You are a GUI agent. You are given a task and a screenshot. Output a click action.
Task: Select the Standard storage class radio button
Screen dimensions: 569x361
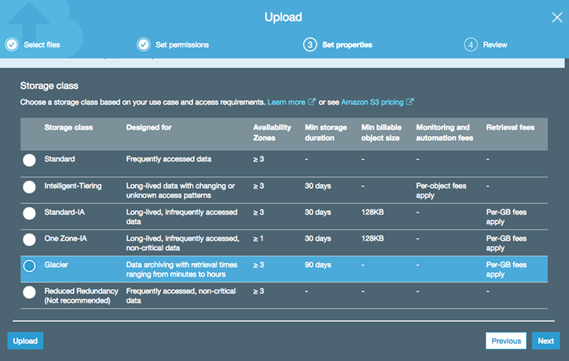click(29, 160)
